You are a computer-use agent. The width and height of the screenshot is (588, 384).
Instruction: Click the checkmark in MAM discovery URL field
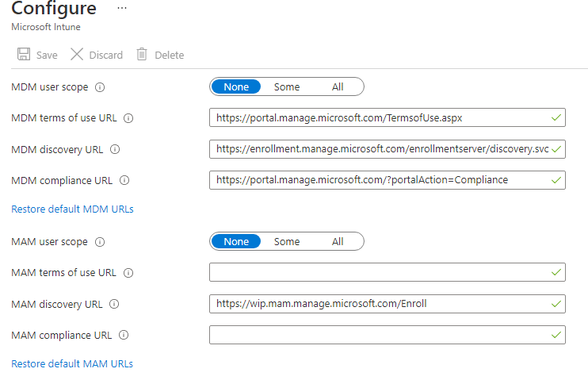556,304
